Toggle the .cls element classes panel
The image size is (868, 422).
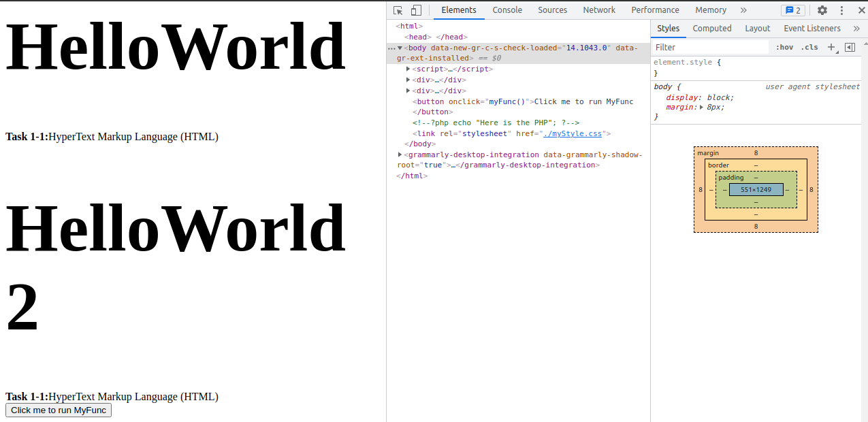click(809, 47)
